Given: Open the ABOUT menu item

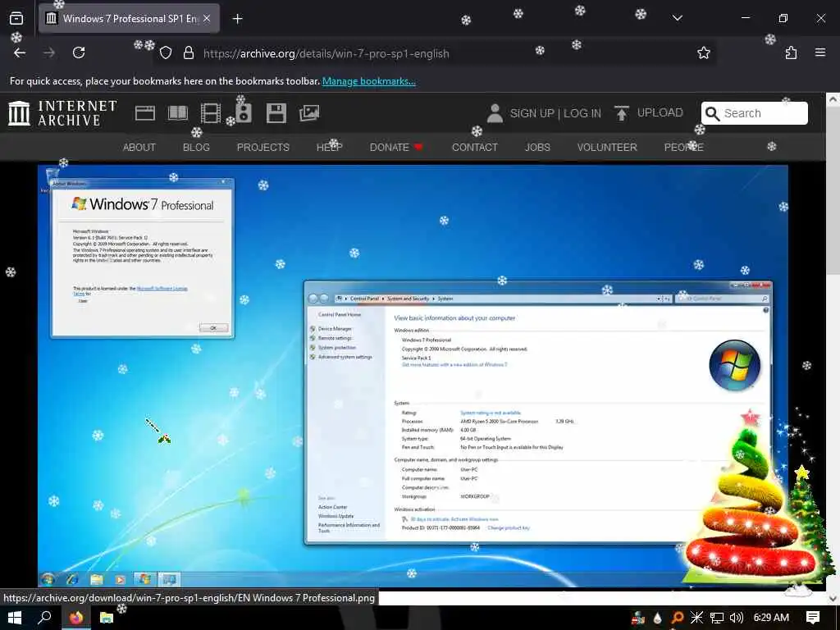Looking at the screenshot, I should [x=139, y=148].
